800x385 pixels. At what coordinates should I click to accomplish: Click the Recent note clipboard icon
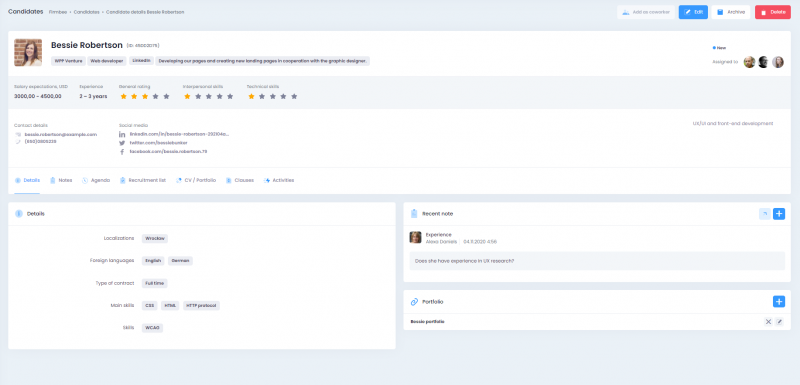click(414, 214)
